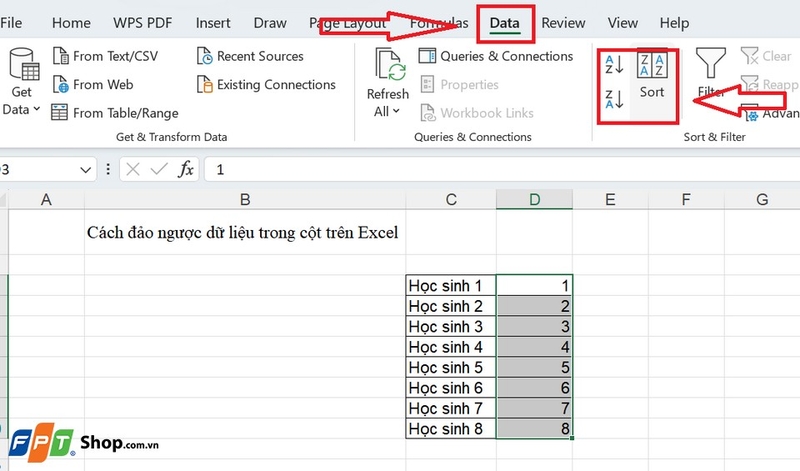Open connection Properties
Image resolution: width=800 pixels, height=471 pixels.
coord(459,84)
